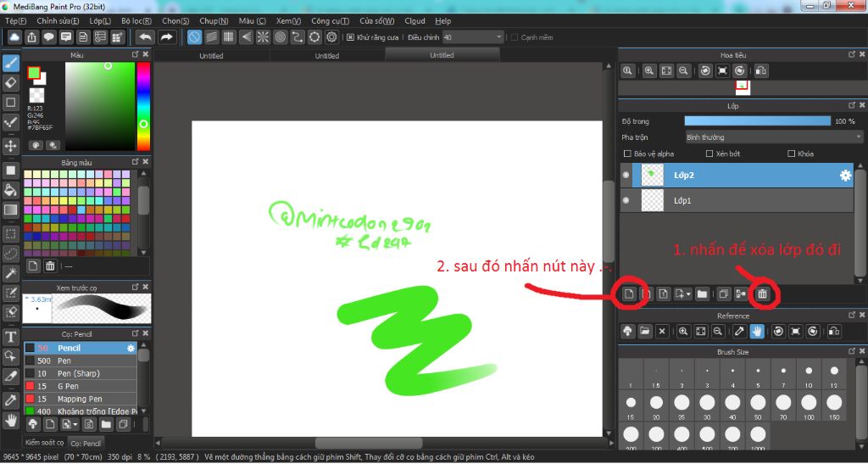Open the cloud icon in top toolbar
Screen dimensions: 868x464
point(15,37)
